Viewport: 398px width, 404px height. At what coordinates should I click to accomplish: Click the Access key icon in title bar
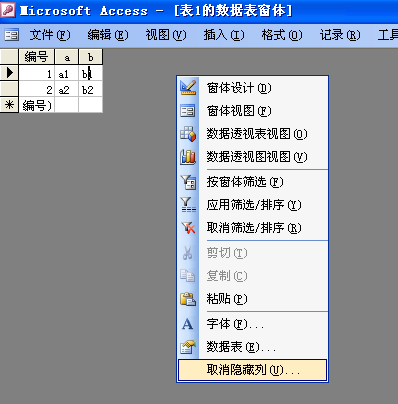coord(8,10)
